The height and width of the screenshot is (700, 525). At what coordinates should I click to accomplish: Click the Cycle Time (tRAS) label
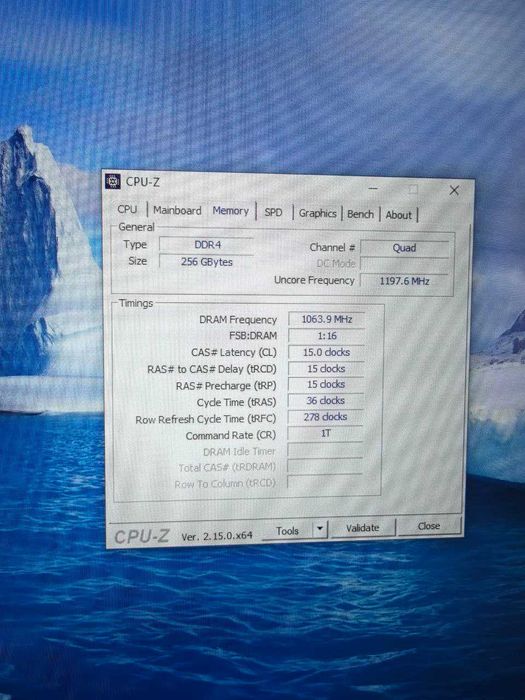237,403
